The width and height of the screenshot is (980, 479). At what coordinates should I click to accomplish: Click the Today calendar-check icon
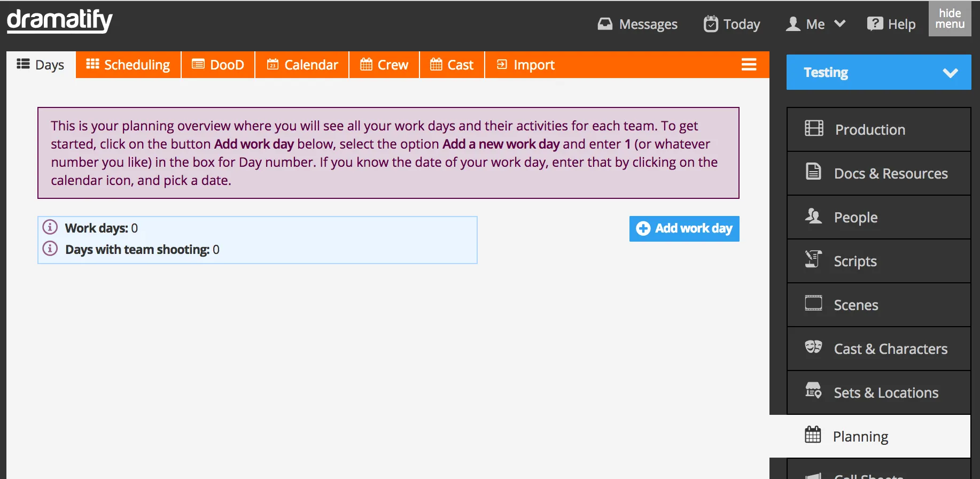click(711, 24)
